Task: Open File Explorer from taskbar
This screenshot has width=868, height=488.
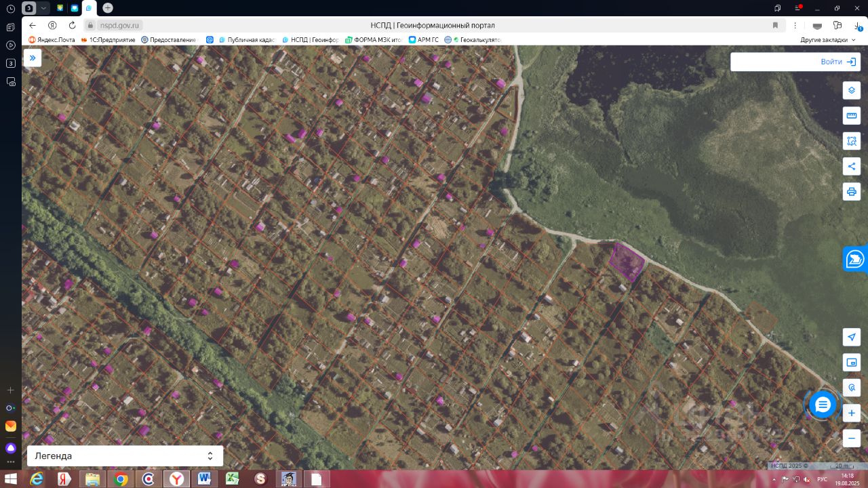Action: [93, 479]
